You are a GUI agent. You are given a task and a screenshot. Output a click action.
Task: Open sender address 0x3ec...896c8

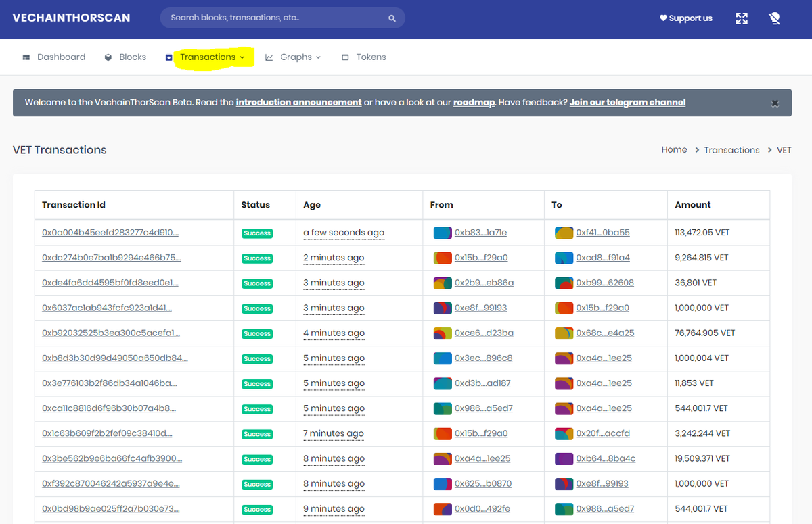pos(483,358)
